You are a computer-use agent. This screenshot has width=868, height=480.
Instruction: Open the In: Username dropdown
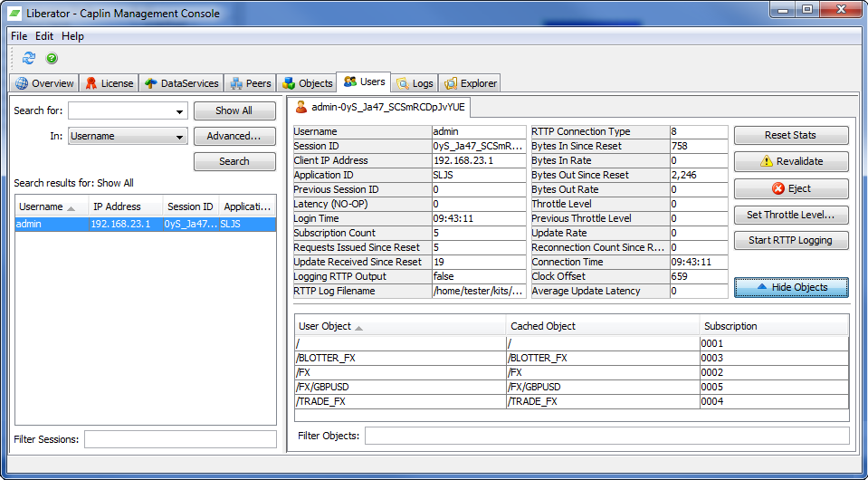(x=128, y=136)
